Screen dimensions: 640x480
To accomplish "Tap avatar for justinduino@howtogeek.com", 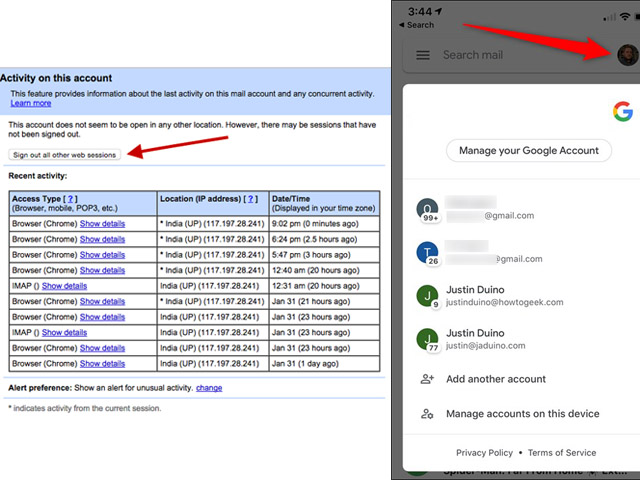I will click(427, 296).
